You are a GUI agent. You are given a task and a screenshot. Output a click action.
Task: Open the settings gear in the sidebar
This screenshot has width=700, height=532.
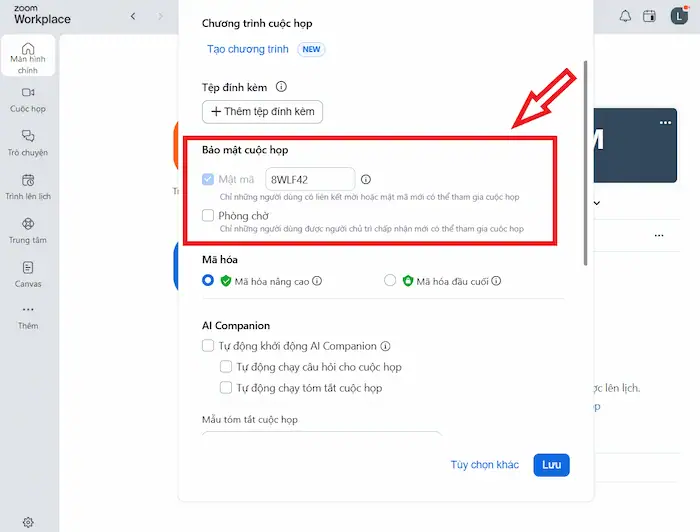[28, 522]
